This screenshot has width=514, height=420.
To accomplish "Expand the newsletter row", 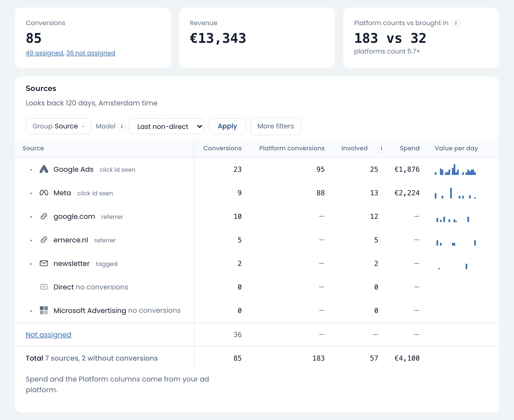I will point(31,264).
